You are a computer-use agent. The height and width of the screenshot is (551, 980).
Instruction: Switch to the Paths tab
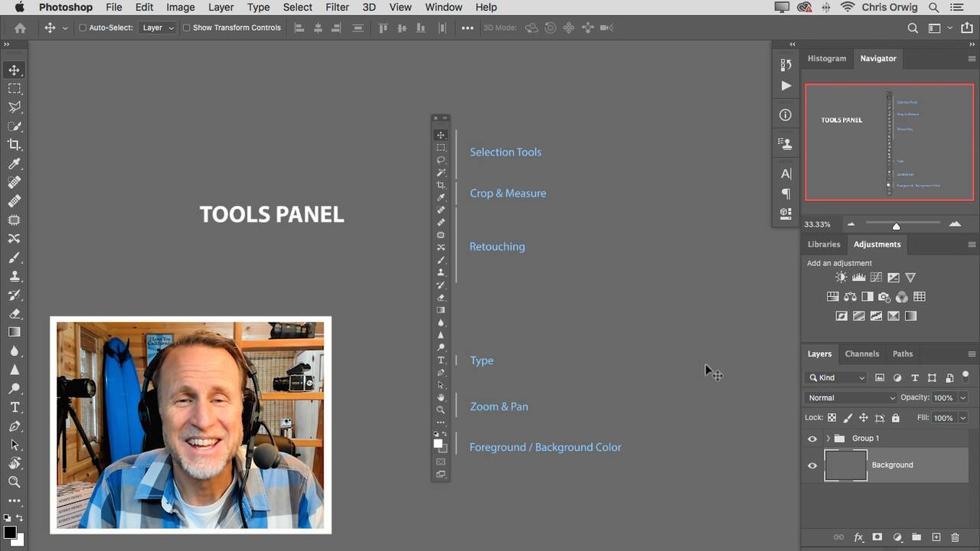(903, 354)
